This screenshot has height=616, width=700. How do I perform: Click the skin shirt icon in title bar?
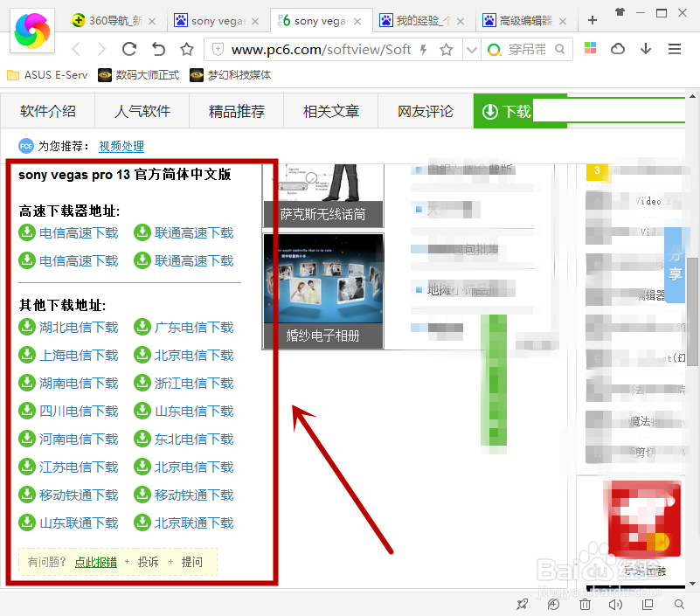click(620, 12)
